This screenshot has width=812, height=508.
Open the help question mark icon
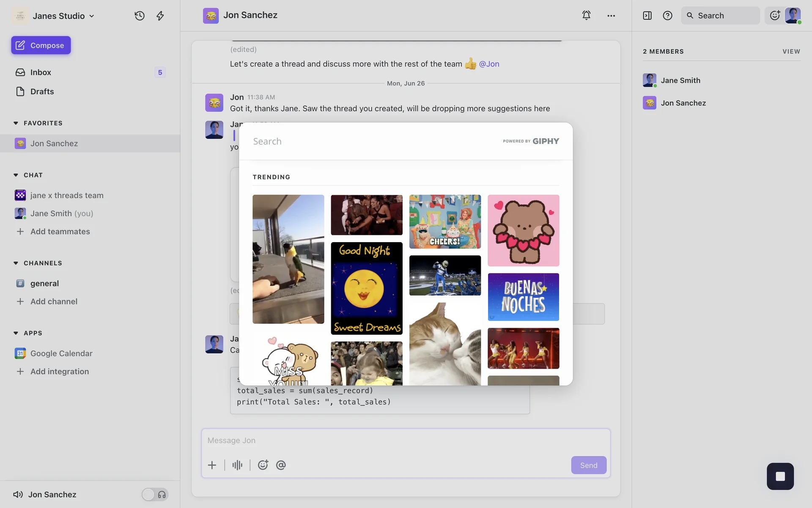coord(667,16)
